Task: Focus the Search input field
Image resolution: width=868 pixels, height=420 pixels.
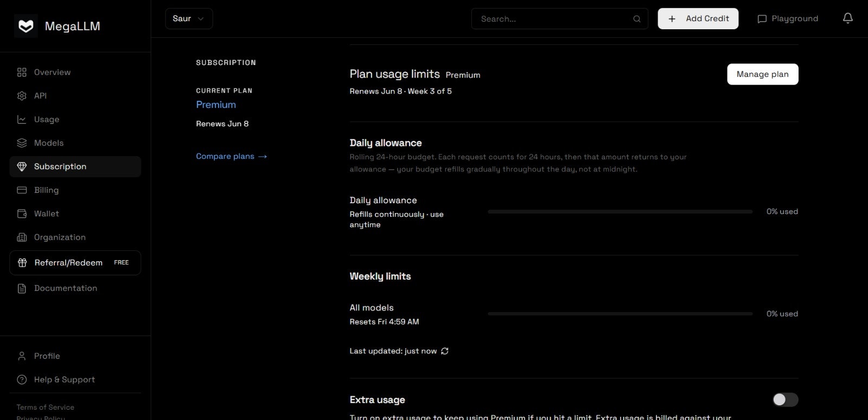Action: click(x=559, y=18)
